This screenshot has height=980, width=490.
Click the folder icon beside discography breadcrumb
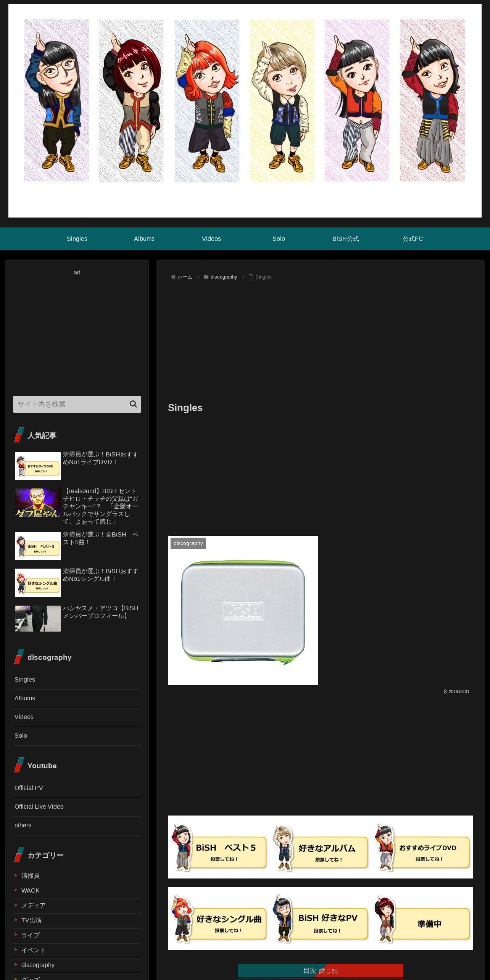point(206,277)
